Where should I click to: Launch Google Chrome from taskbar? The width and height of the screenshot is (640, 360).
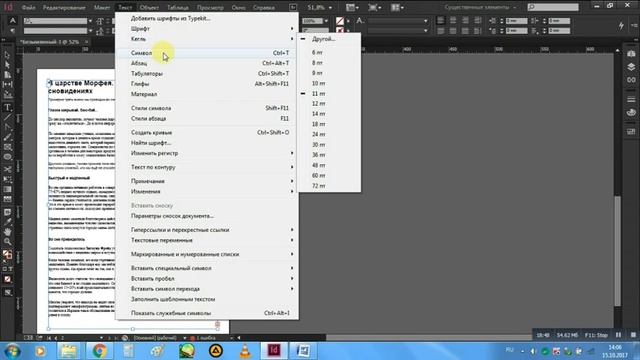tap(99, 351)
